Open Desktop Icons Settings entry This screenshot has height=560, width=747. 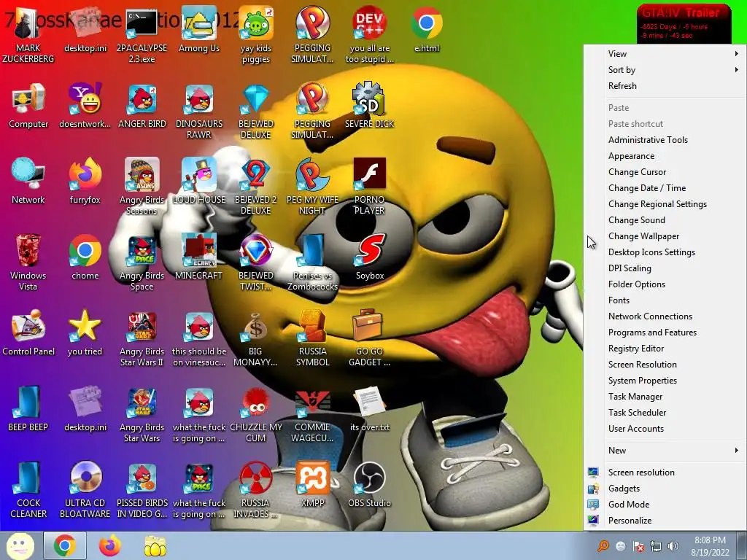coord(665,252)
